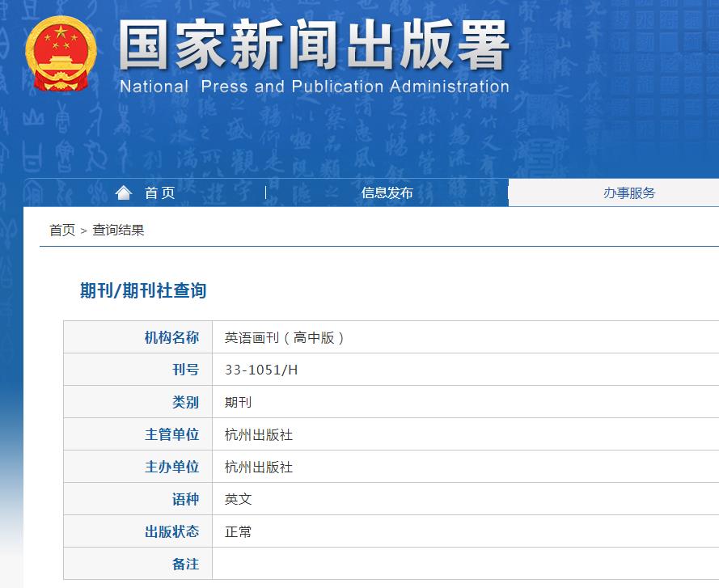The image size is (719, 588).
Task: Open the 首页 navigation tab
Action: 159,192
